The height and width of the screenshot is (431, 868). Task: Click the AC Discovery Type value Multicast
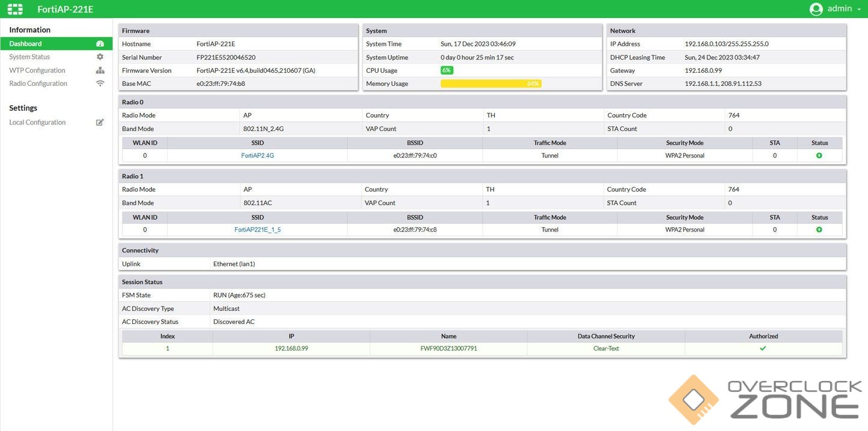point(227,308)
